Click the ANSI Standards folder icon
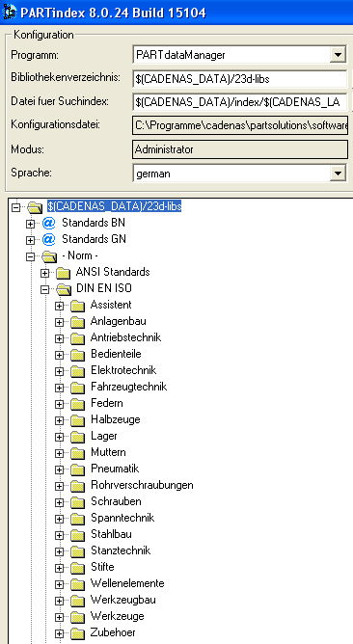The width and height of the screenshot is (353, 644). [x=63, y=273]
